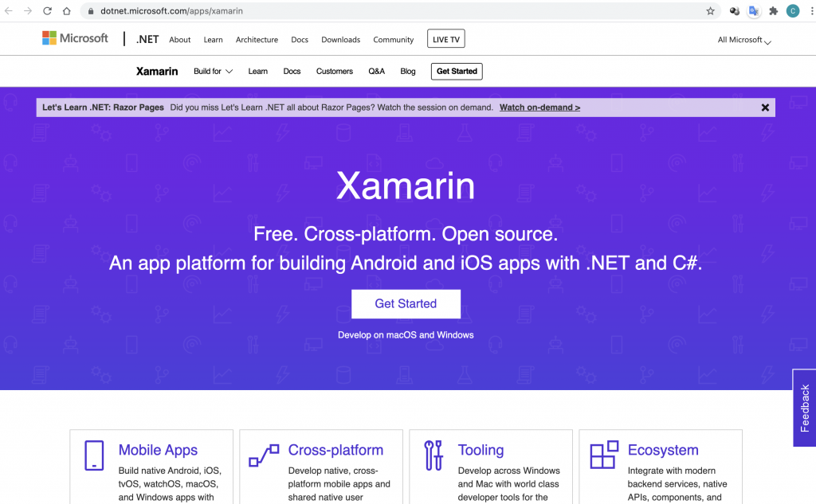The width and height of the screenshot is (816, 504).
Task: Click 'Free. Cross-platform. Open source.' tagline
Action: point(406,234)
